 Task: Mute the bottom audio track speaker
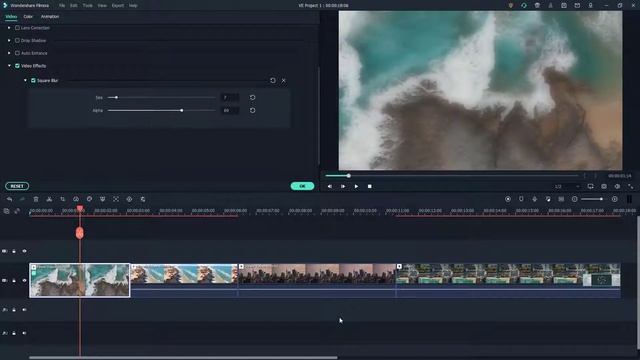24,333
